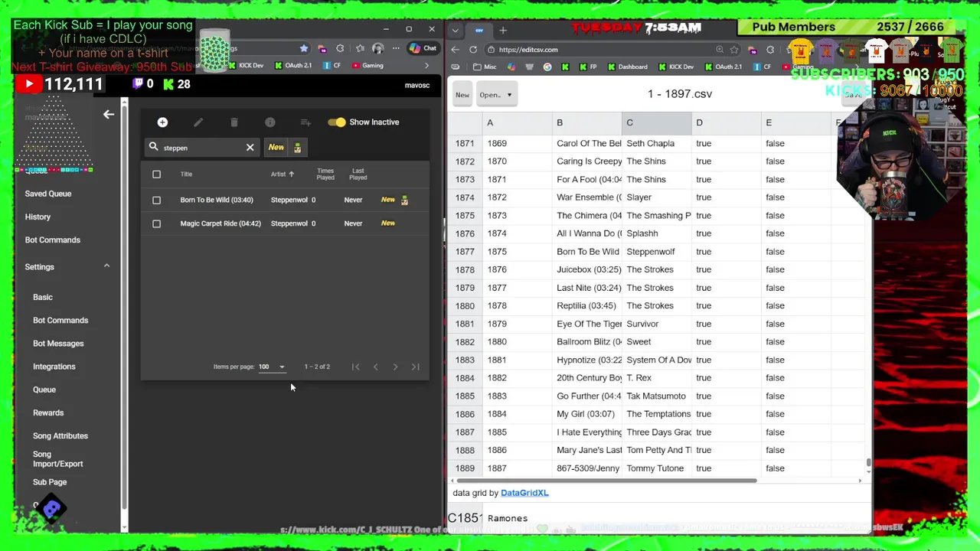Open Song Import/Export in the sidebar
The width and height of the screenshot is (980, 551).
click(57, 459)
